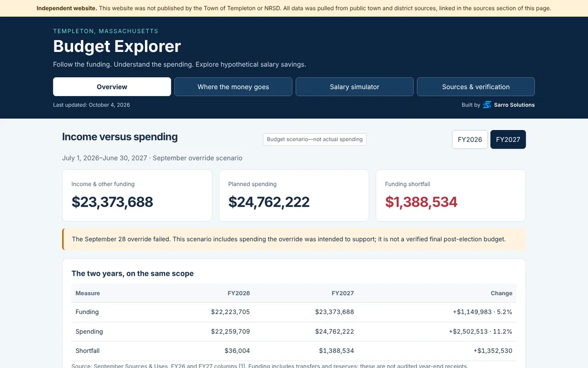Select the FY2027 fiscal year toggle
This screenshot has height=368, width=588.
(508, 139)
